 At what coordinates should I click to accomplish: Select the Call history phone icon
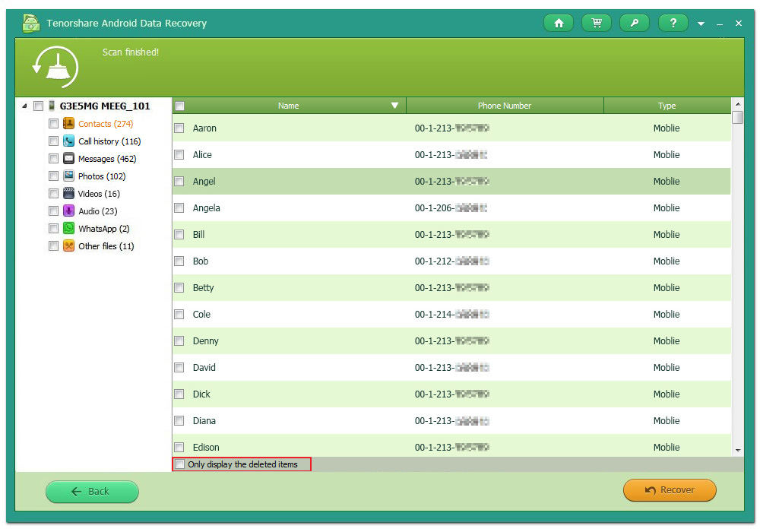(x=68, y=141)
